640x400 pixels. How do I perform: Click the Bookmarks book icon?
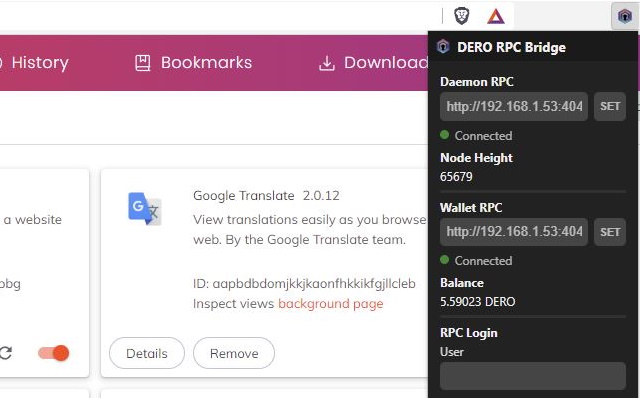click(143, 63)
